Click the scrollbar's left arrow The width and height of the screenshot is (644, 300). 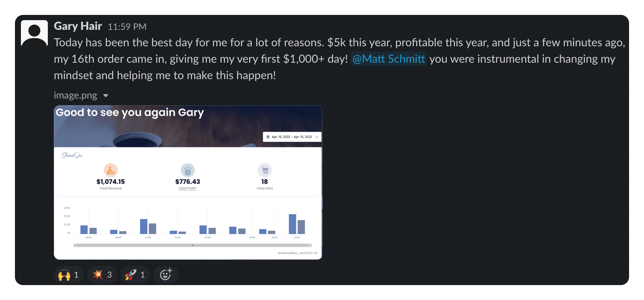coord(75,246)
